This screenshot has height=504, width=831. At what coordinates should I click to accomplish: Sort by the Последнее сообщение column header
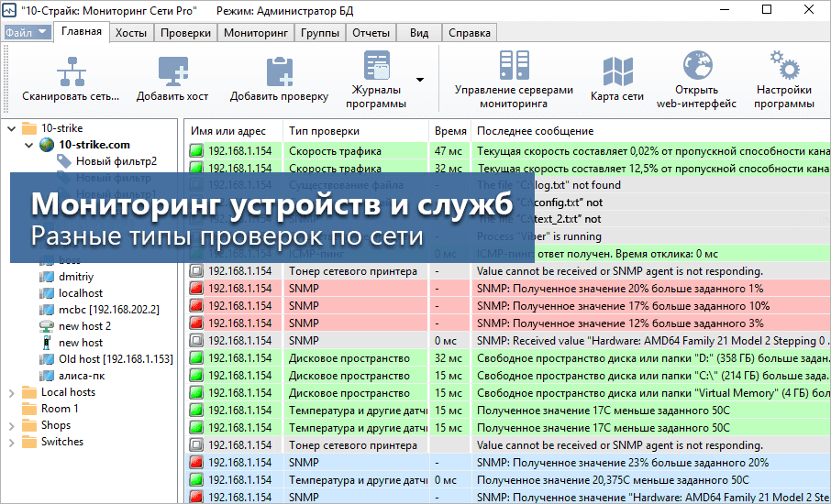click(x=535, y=131)
